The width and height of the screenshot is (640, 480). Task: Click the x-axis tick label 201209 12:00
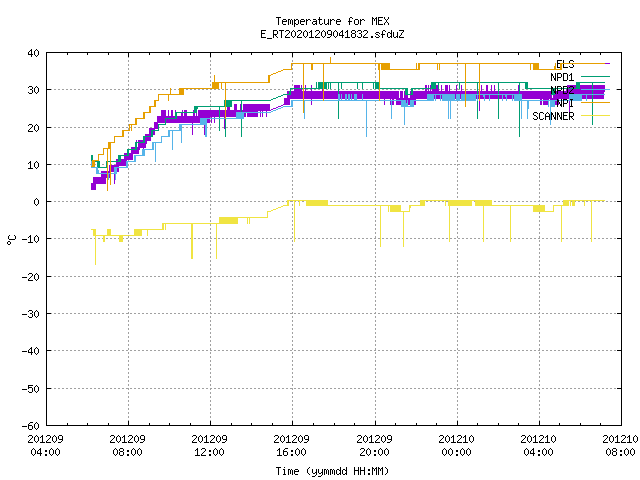pyautogui.click(x=209, y=445)
